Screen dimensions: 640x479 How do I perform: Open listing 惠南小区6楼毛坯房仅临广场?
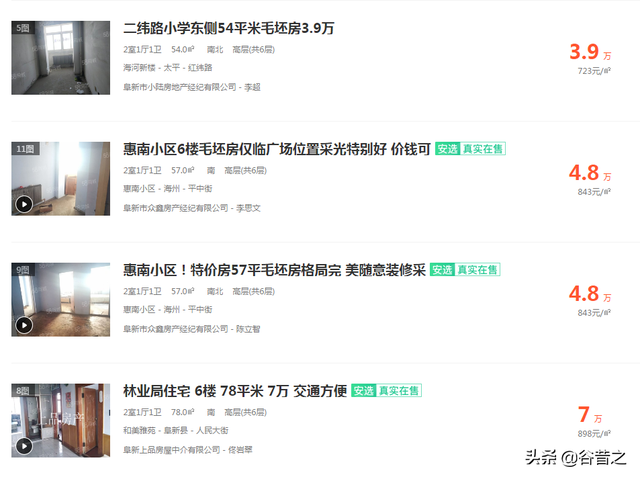277,149
